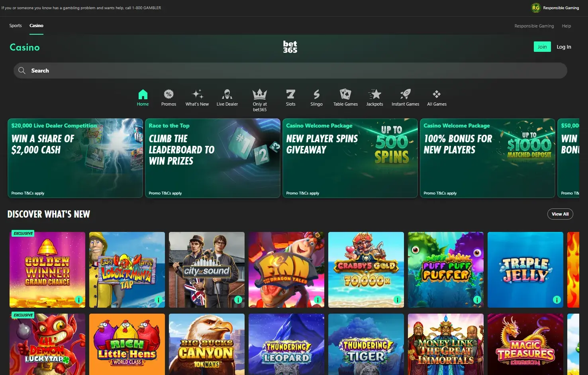The image size is (588, 375).
Task: Open the Help link
Action: point(566,26)
